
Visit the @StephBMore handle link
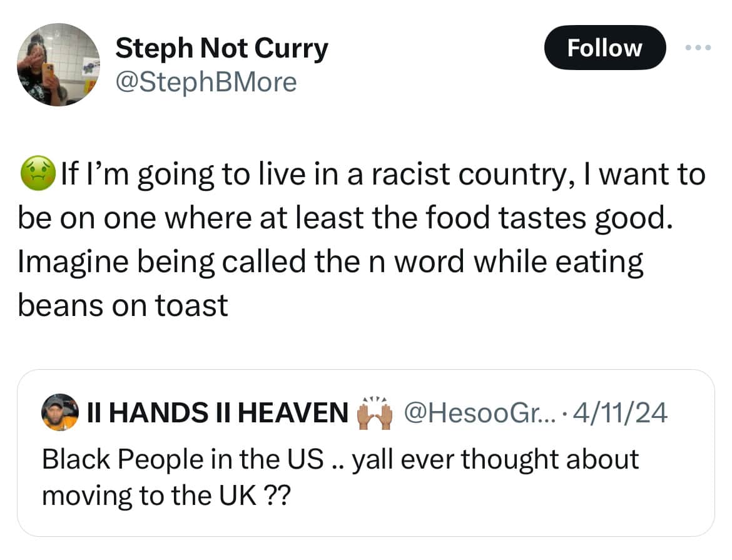coord(206,81)
